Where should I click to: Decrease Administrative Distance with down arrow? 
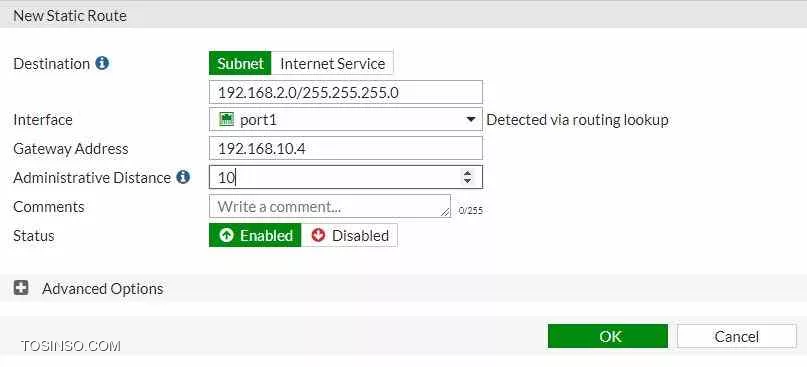point(467,181)
